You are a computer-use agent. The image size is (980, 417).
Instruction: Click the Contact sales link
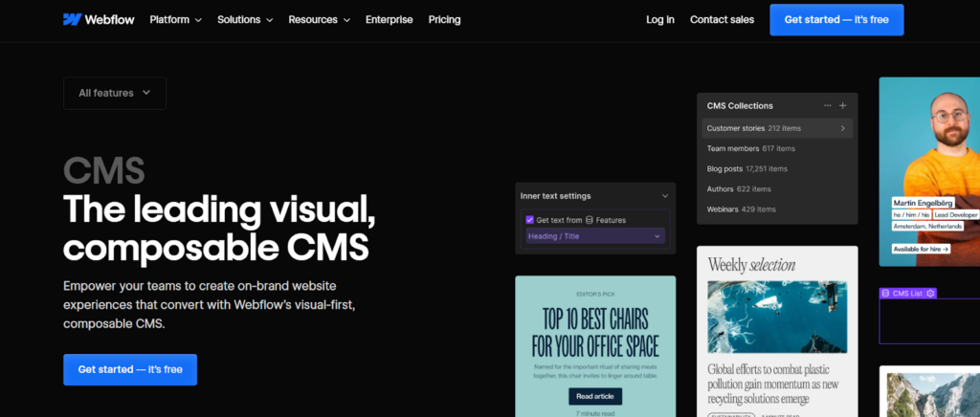[722, 19]
